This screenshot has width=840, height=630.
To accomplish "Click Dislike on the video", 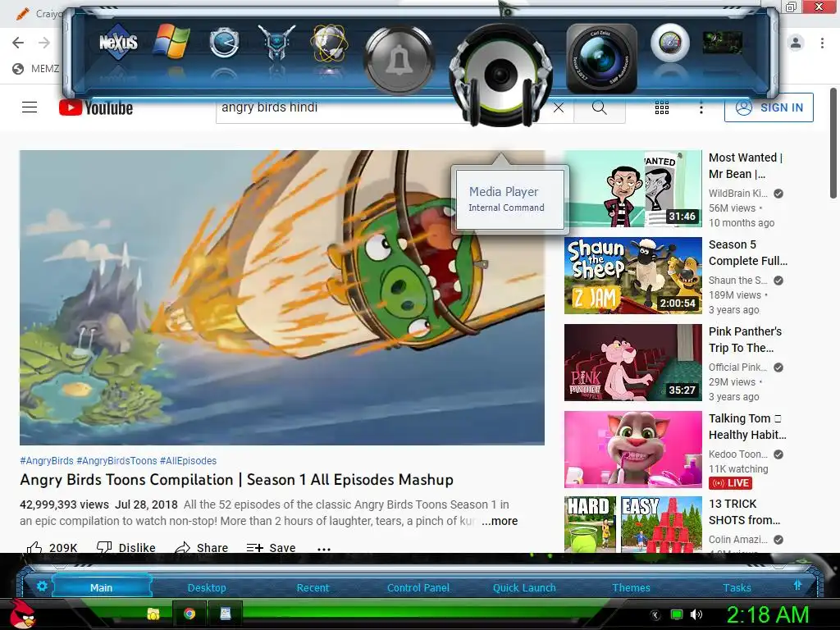I will pyautogui.click(x=126, y=547).
